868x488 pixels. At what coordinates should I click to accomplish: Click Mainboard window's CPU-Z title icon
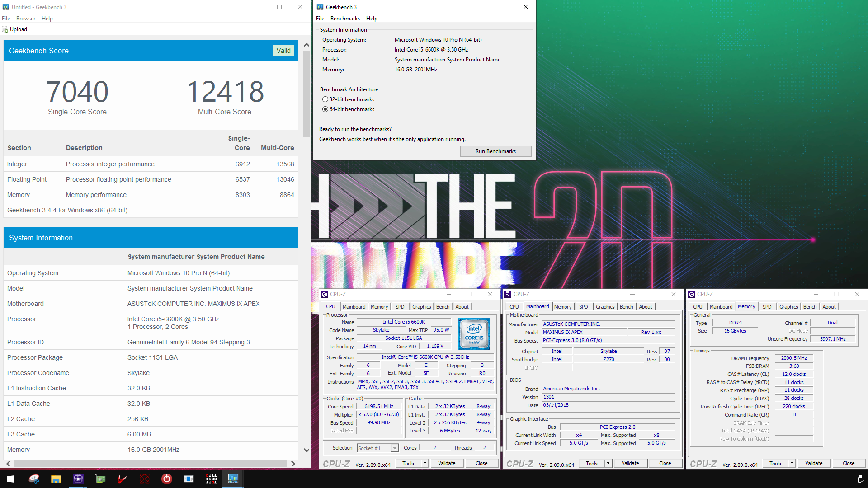click(508, 294)
